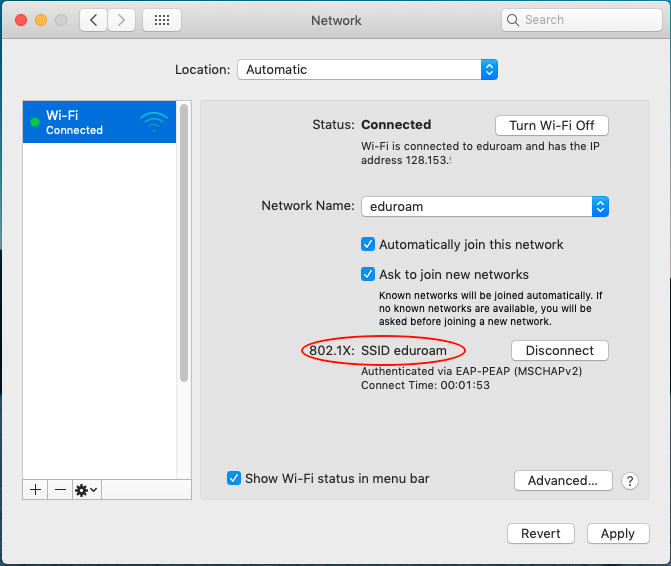Open the gear action menu
Image resolution: width=671 pixels, height=566 pixels.
click(86, 490)
